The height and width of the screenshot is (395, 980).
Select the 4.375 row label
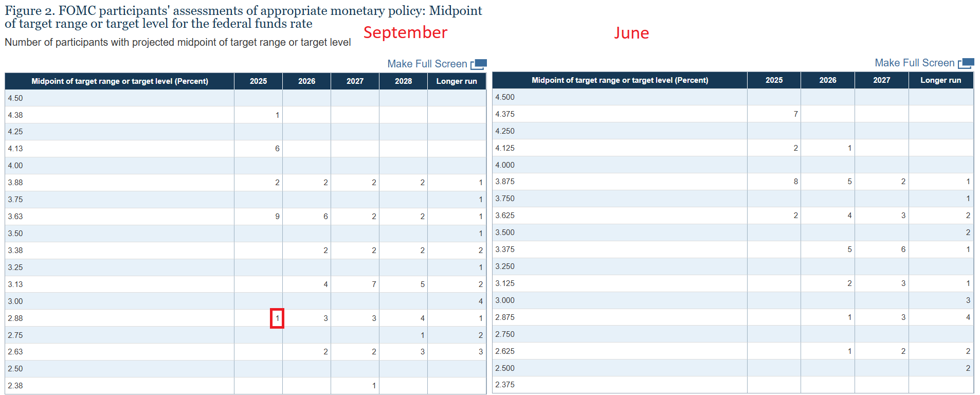click(505, 114)
